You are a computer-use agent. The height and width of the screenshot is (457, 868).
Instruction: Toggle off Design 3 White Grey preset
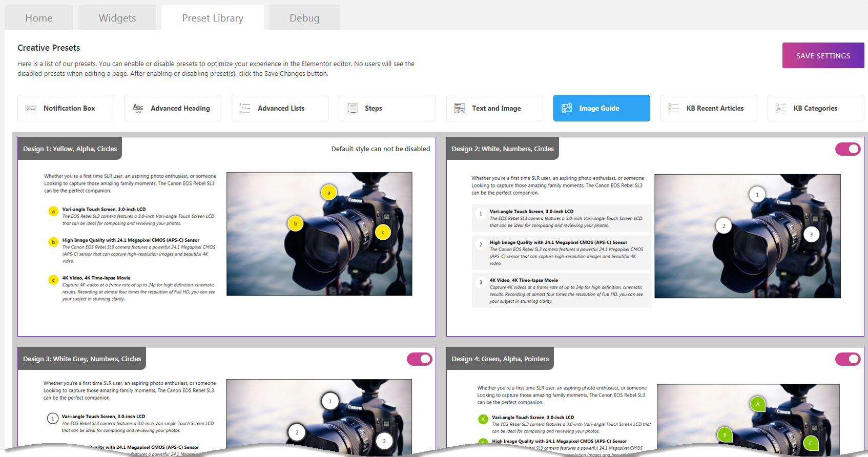click(x=419, y=359)
